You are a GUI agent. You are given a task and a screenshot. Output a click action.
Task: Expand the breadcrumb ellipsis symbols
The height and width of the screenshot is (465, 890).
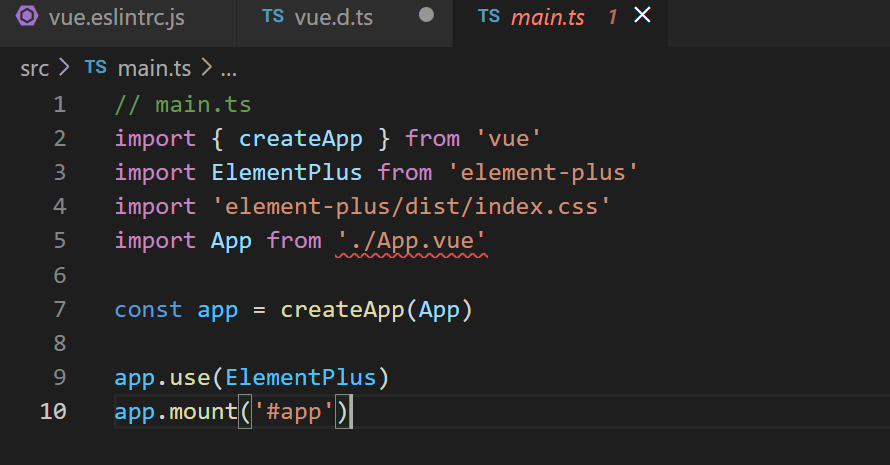[229, 71]
